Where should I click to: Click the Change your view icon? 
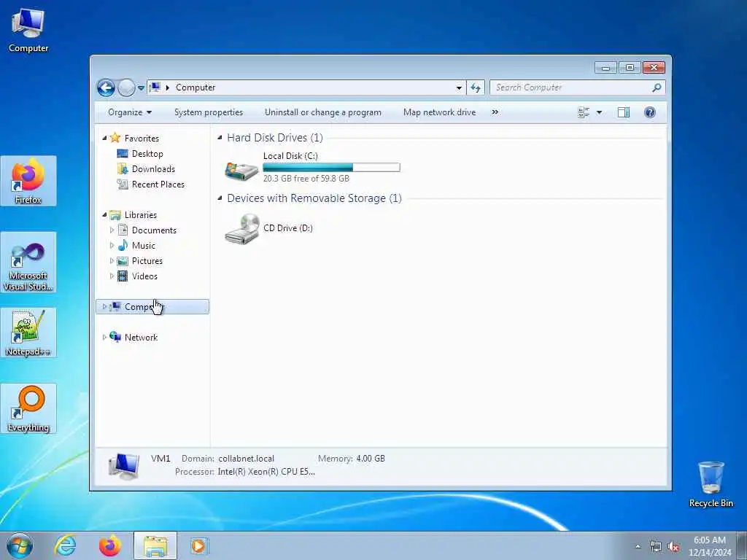tap(584, 112)
